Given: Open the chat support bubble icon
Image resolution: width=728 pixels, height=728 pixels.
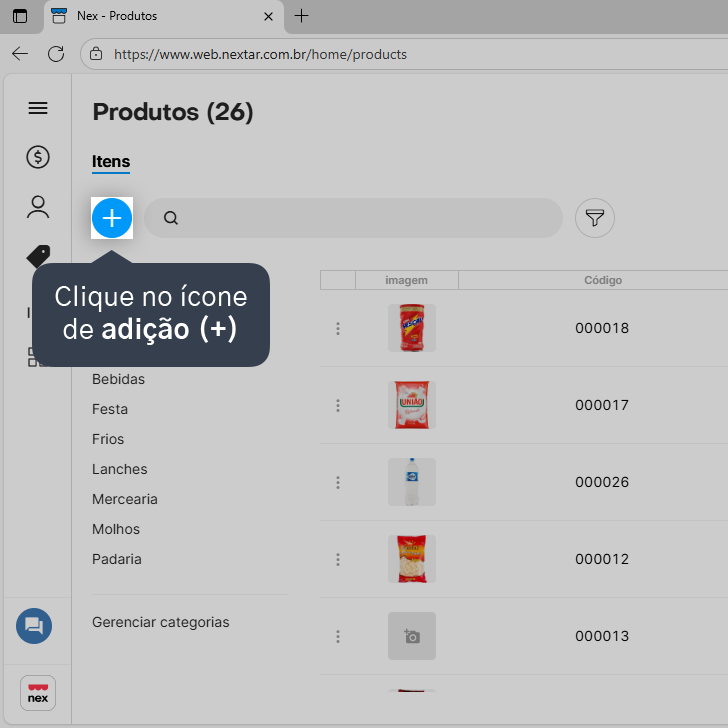Looking at the screenshot, I should pos(34,626).
